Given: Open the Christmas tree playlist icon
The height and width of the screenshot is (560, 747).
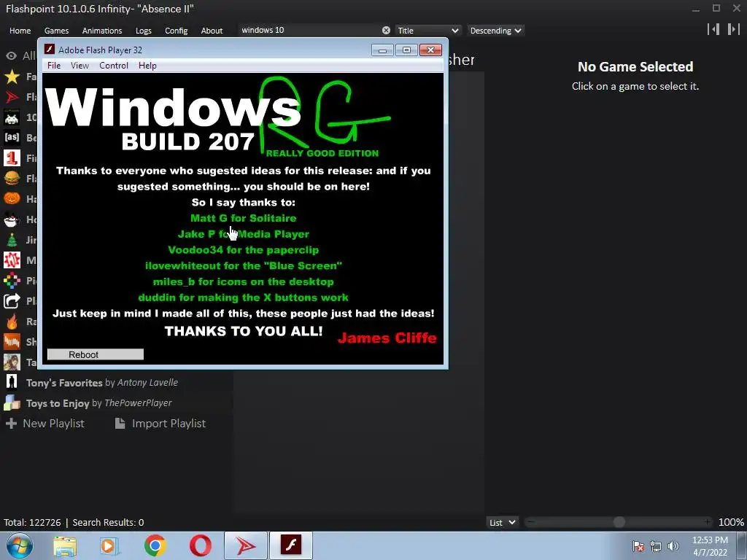Looking at the screenshot, I should 12,239.
